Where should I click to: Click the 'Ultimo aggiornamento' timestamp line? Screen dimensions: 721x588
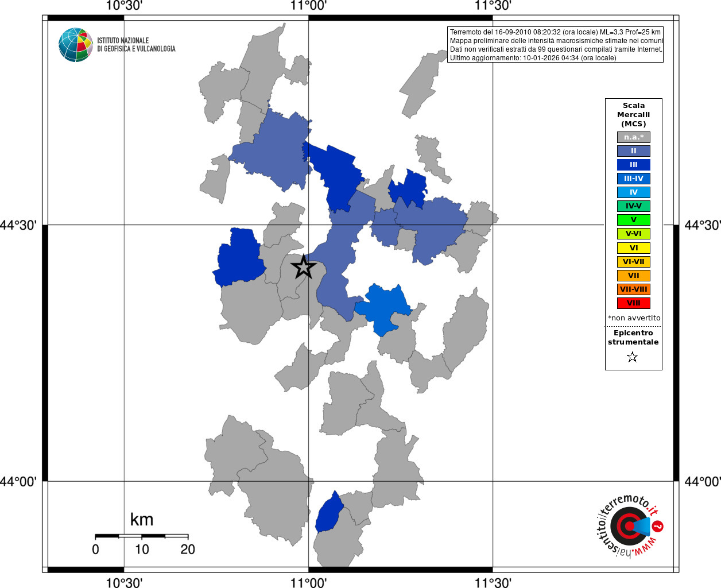533,58
